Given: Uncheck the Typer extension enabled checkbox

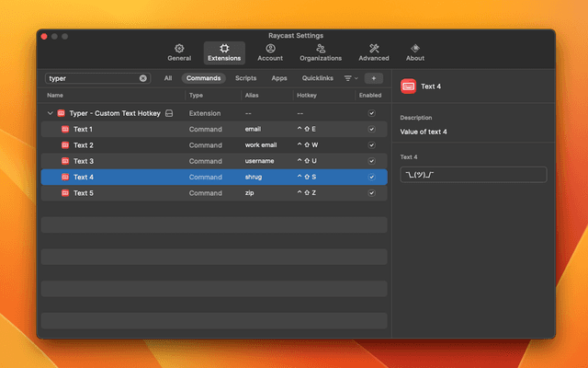Looking at the screenshot, I should tap(371, 113).
